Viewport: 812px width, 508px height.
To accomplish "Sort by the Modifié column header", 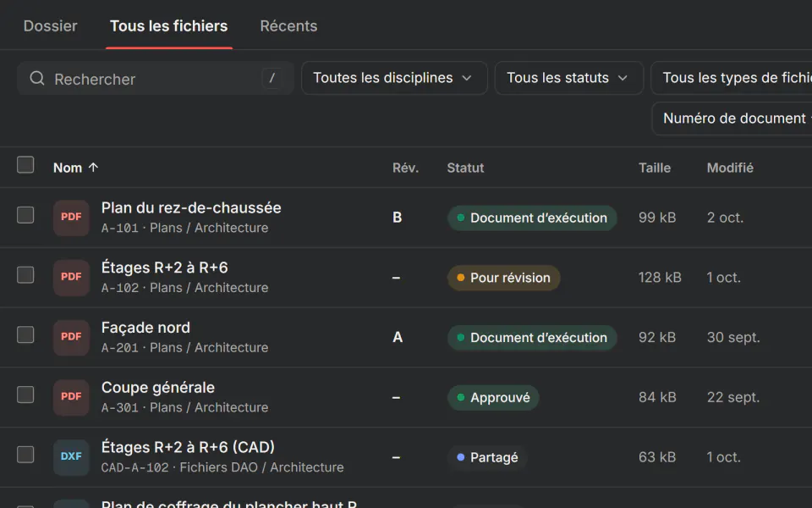I will click(x=730, y=168).
